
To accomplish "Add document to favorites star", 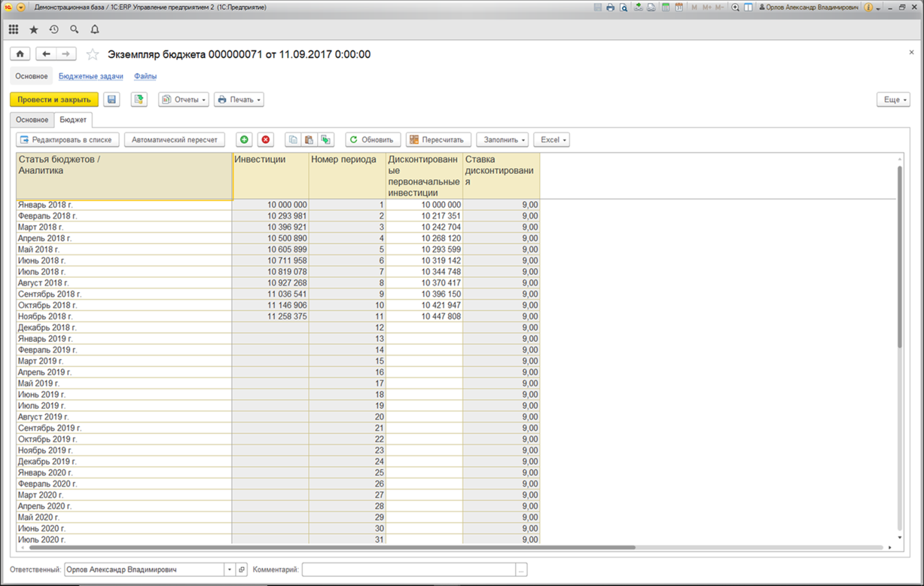I will 92,54.
